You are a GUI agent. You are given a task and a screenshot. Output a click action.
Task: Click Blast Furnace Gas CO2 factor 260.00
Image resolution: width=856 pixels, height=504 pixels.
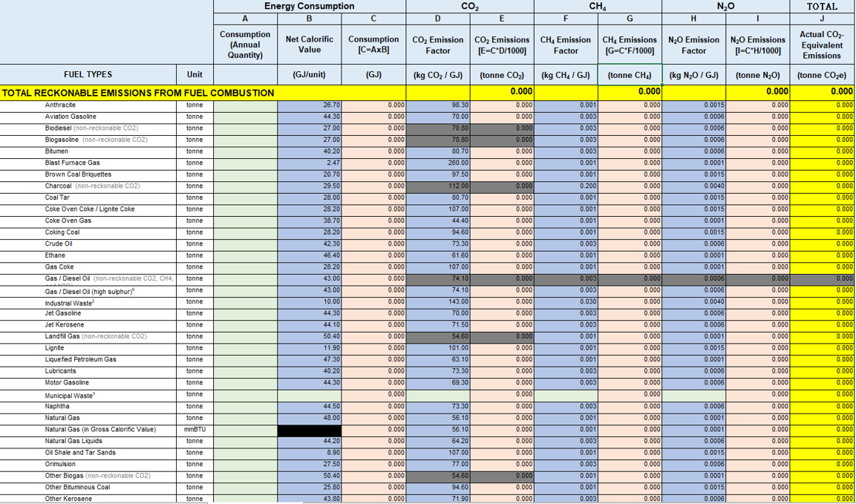tap(438, 163)
